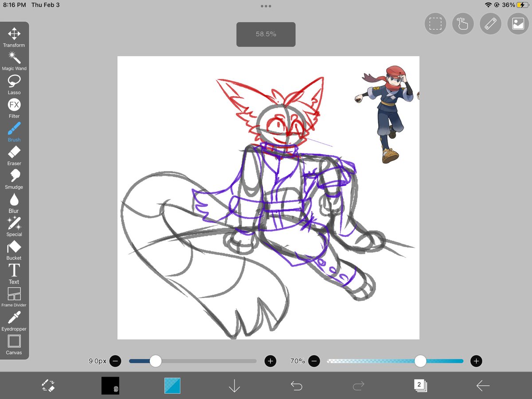Choose the Lasso tool
The height and width of the screenshot is (399, 532).
point(14,85)
